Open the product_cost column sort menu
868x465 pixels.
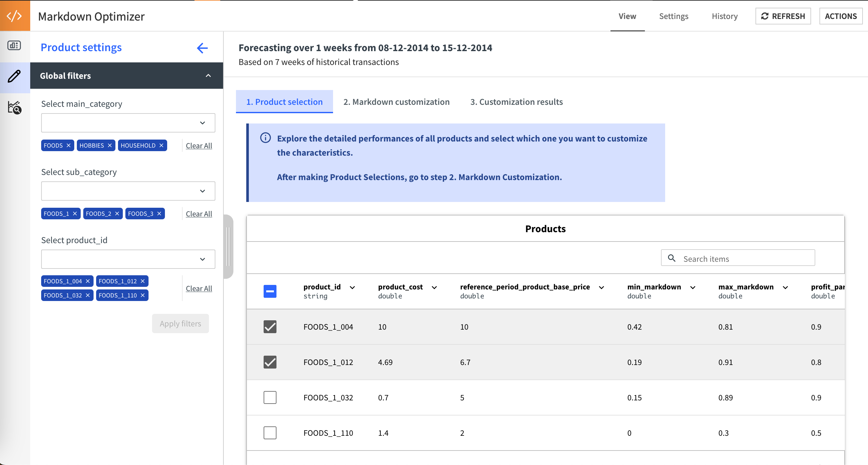point(434,287)
